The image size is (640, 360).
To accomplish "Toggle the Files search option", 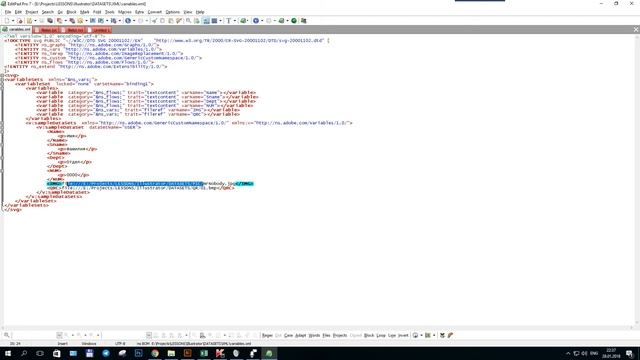I will pos(326,336).
